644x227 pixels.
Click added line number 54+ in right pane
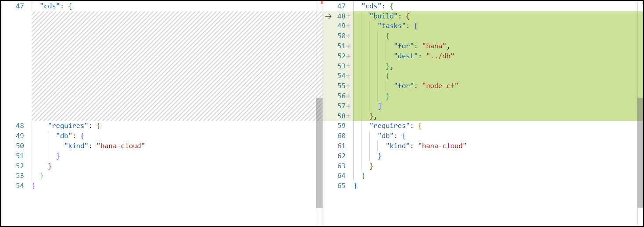click(343, 76)
